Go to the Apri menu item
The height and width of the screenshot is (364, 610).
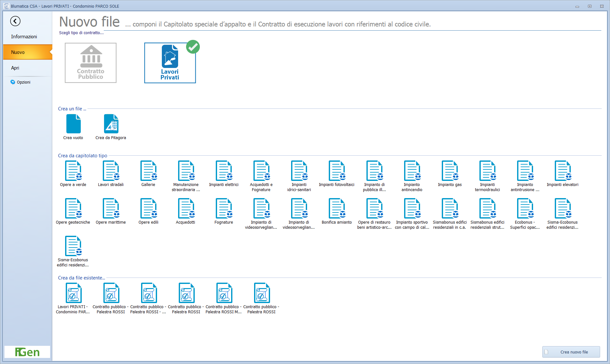[15, 68]
